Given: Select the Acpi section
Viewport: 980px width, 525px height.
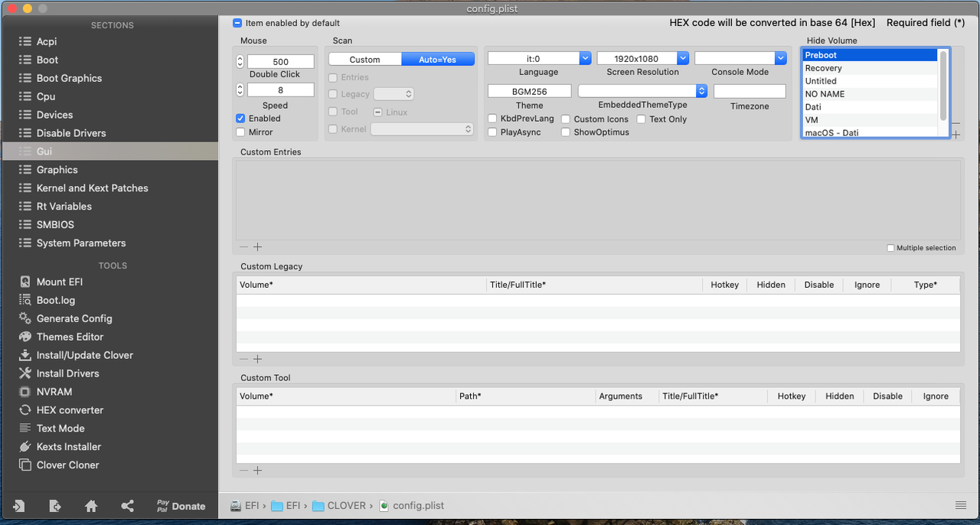Looking at the screenshot, I should click(x=47, y=41).
